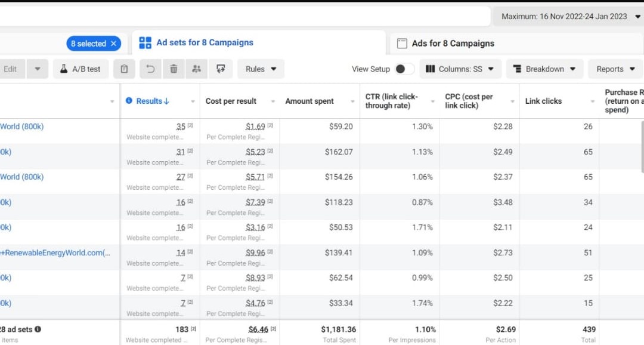Click the info icon beside Results header
Viewport: 644px width, 345px height.
pyautogui.click(x=129, y=101)
